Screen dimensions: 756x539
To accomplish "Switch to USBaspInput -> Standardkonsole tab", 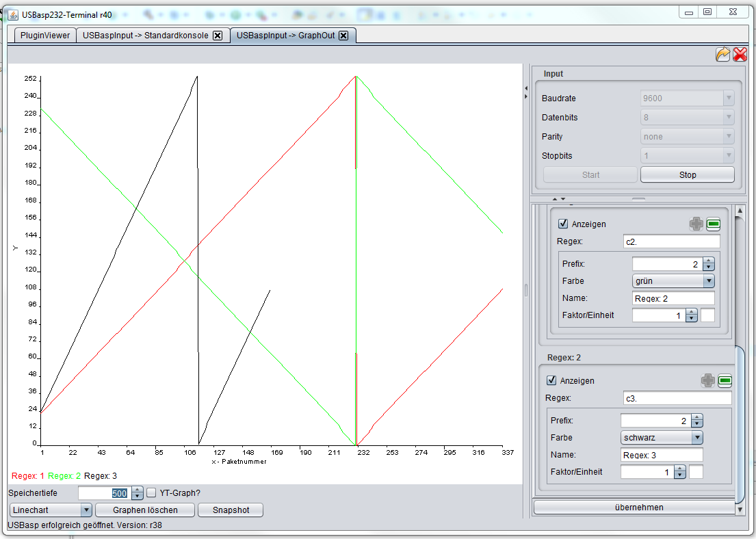I will coord(146,35).
